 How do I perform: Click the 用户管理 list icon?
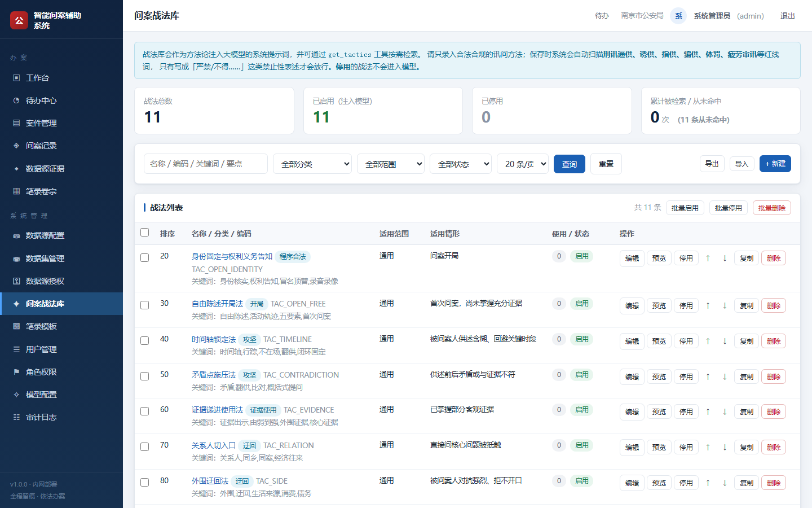(x=16, y=349)
